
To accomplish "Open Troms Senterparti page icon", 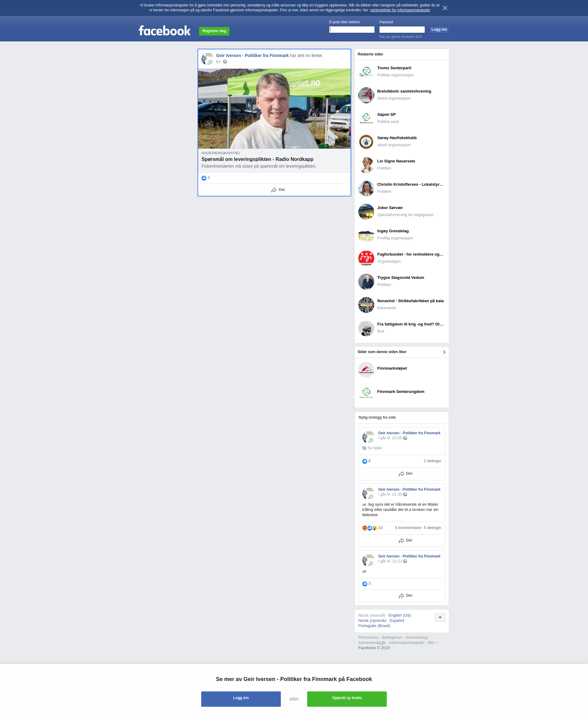I will point(366,72).
